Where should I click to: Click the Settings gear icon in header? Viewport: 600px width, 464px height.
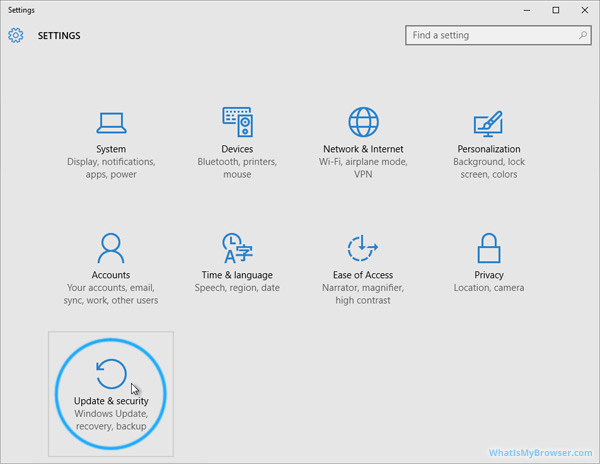click(x=16, y=35)
